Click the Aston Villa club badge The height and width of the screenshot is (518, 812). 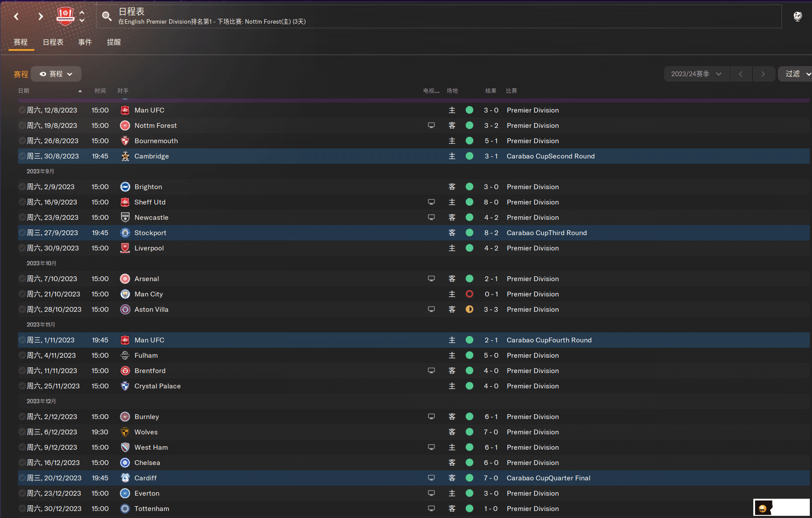pos(125,310)
